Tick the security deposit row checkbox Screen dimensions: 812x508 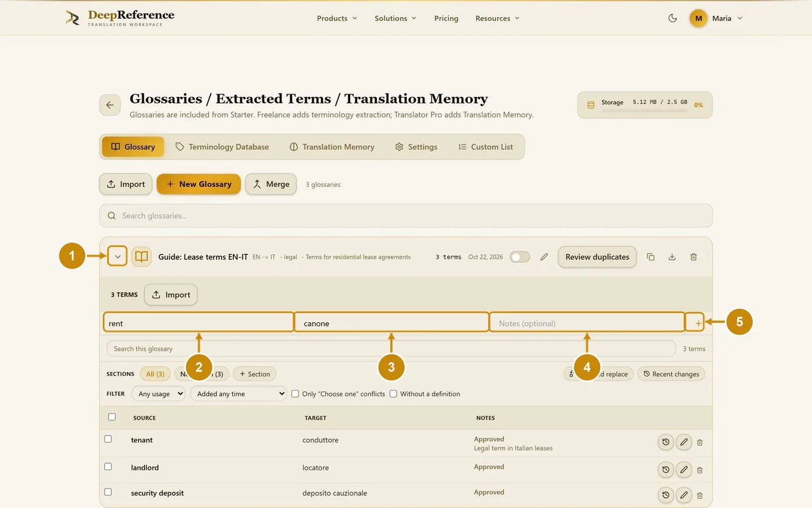point(108,492)
